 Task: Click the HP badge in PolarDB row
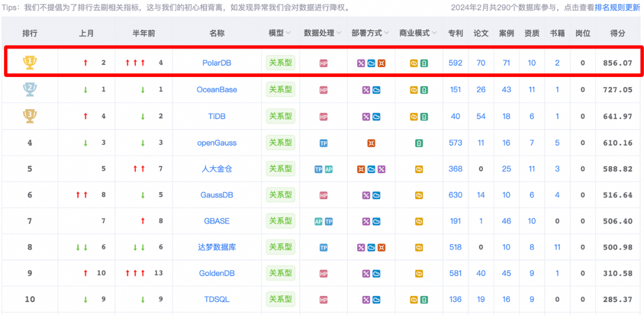324,63
